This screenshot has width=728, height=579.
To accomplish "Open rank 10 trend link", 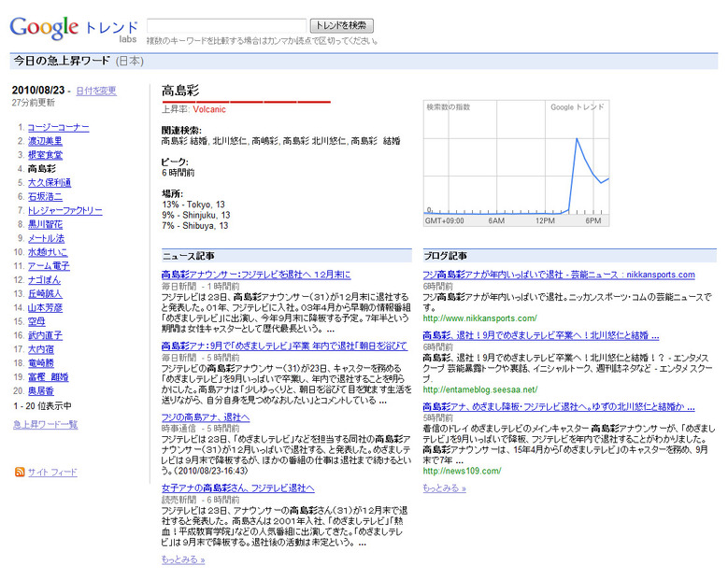I will coord(48,252).
